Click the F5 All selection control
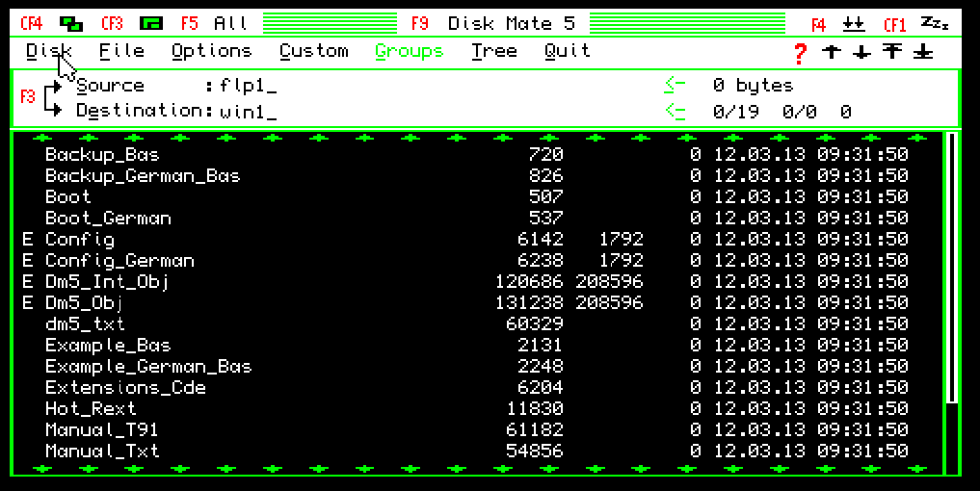The image size is (980, 491). 214,24
